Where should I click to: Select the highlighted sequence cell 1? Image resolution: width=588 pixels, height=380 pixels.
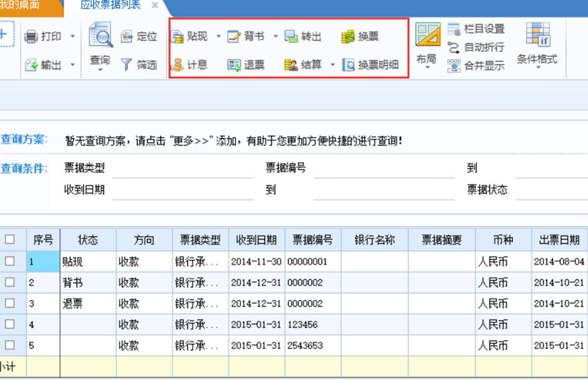click(43, 261)
